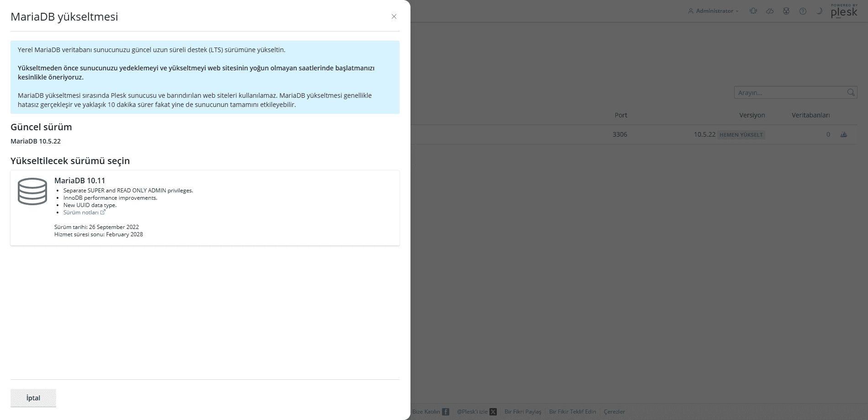Open the owl advisor icon
Viewport: 868px width, 420px height.
pos(786,11)
